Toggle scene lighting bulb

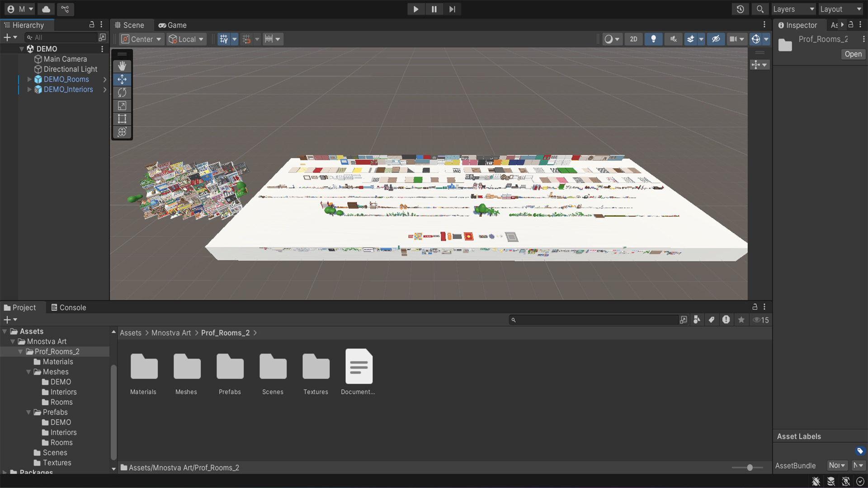653,39
